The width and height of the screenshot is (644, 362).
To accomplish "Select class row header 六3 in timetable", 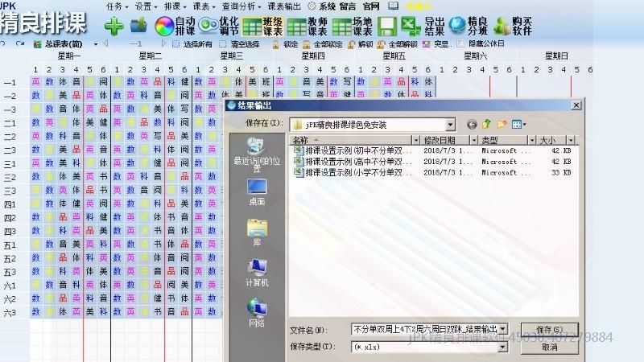I will 10,313.
